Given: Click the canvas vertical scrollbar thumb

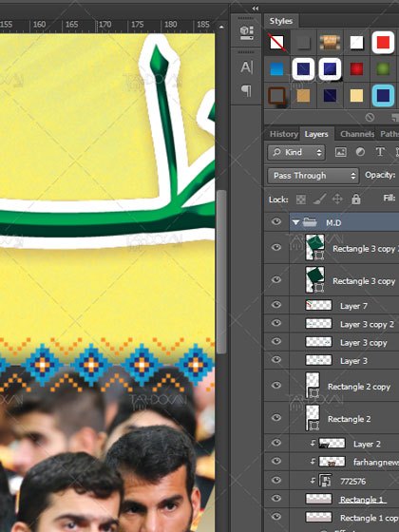Looking at the screenshot, I should (221, 272).
